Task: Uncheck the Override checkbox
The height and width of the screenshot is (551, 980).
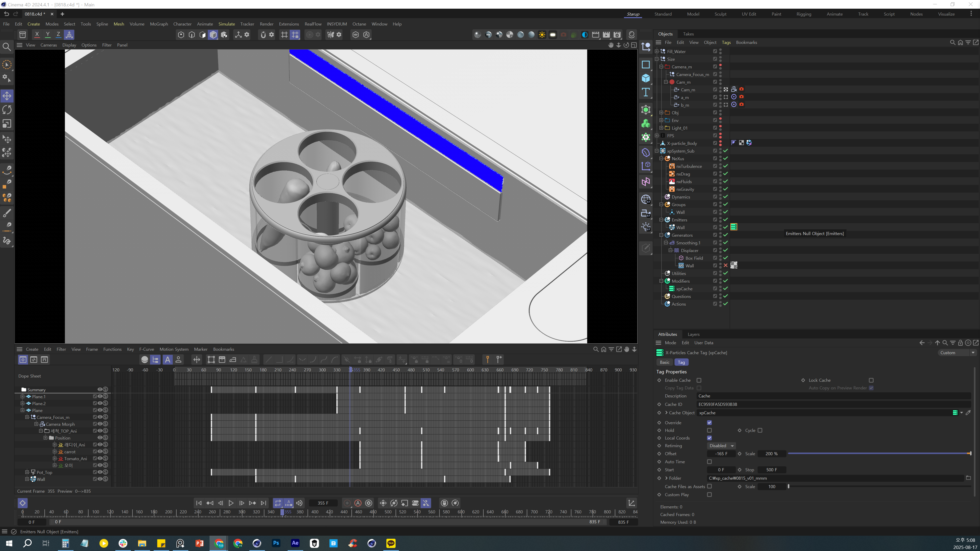Action: coord(709,422)
